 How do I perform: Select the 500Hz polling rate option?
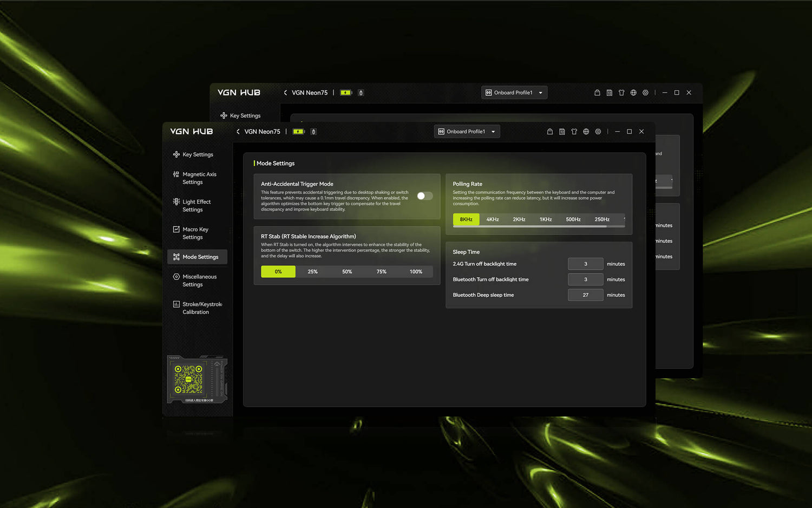(x=573, y=219)
